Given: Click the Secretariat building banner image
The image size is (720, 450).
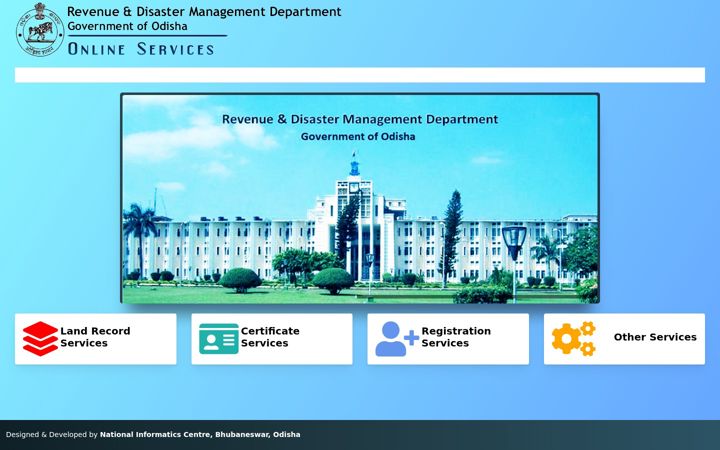Looking at the screenshot, I should (360, 198).
